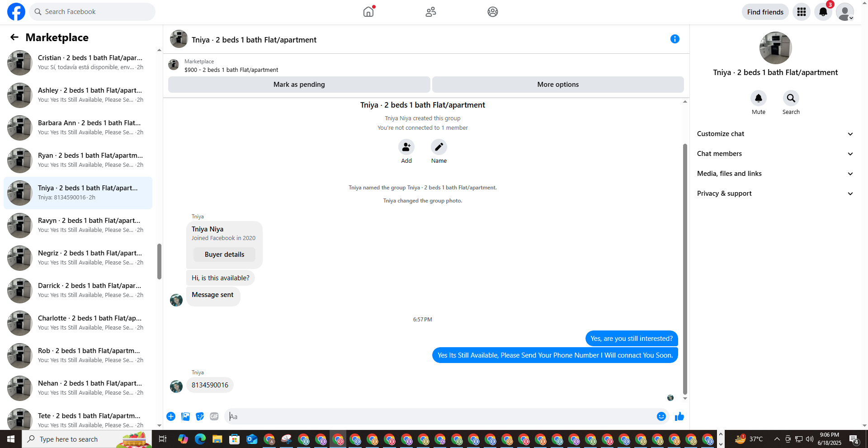Screen dimensions: 868x448
Task: Open Windows notification center icon
Action: (x=854, y=439)
